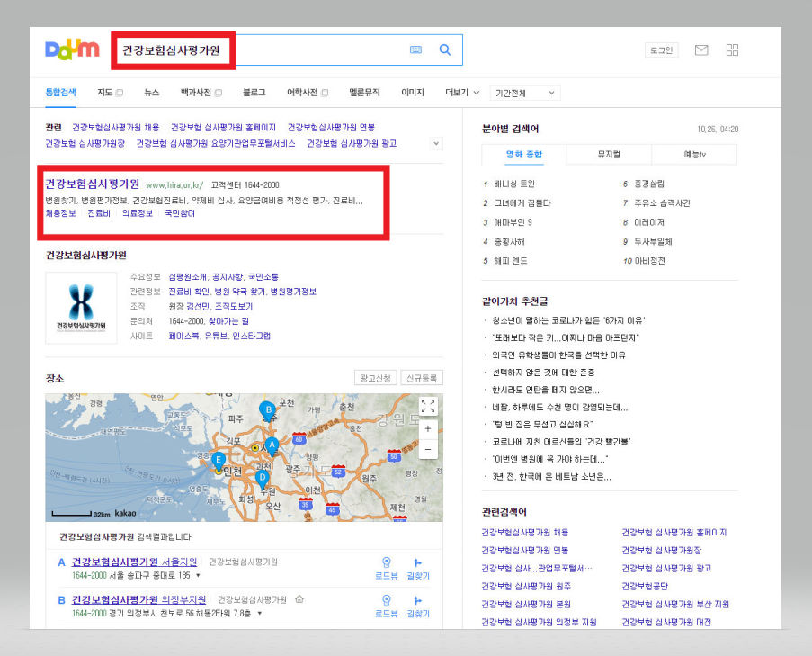The width and height of the screenshot is (812, 656).
Task: Open the 건강보험심사평가원 site title link
Action: click(x=93, y=184)
